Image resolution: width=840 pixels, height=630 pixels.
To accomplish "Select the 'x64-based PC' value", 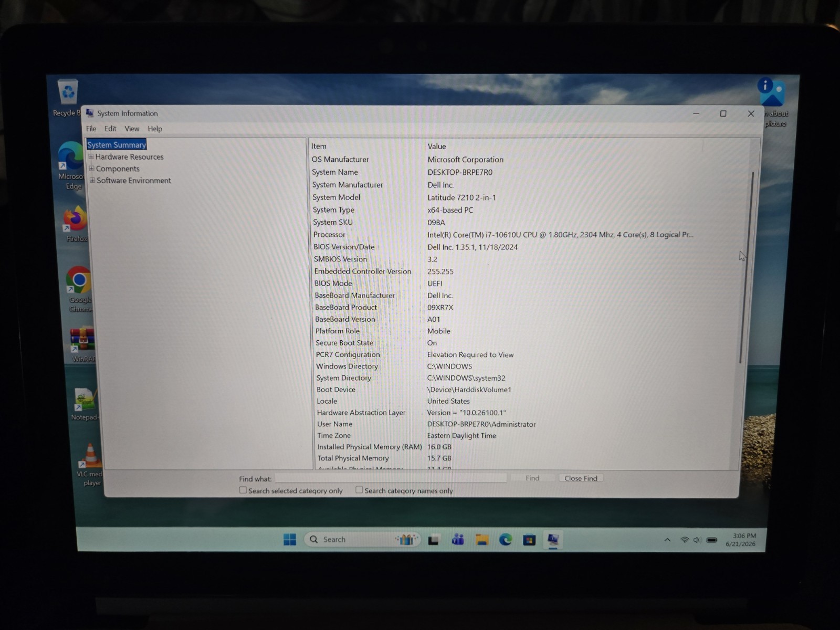I will tap(450, 210).
